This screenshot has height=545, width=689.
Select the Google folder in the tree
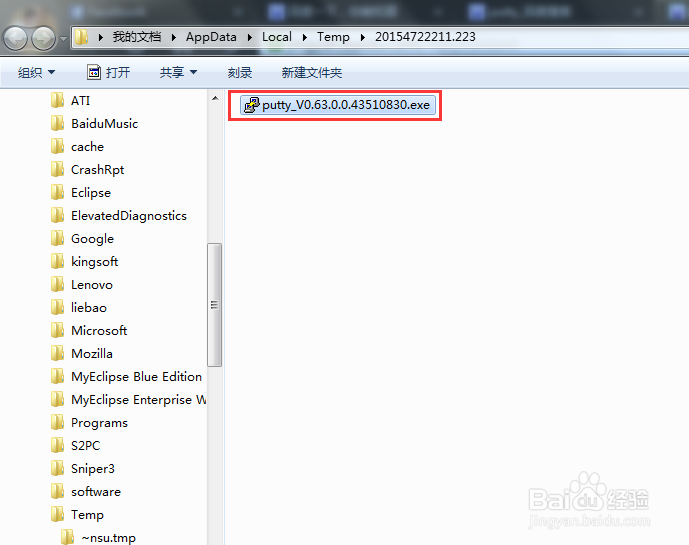[x=92, y=239]
